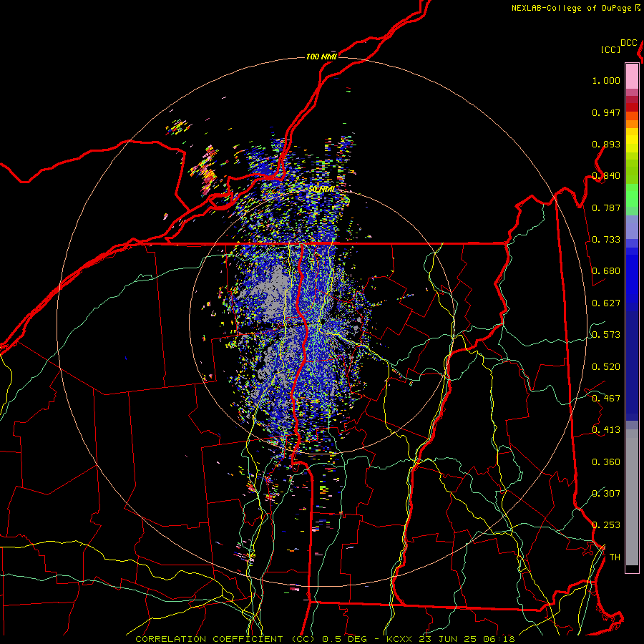Screen dimensions: 644x644
Task: Click the DCC product label above legend
Action: point(628,43)
